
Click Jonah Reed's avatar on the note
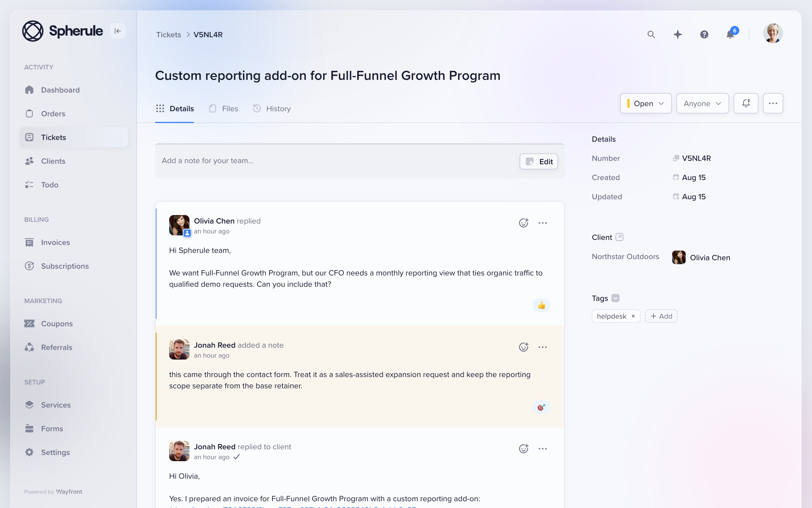[x=179, y=349]
